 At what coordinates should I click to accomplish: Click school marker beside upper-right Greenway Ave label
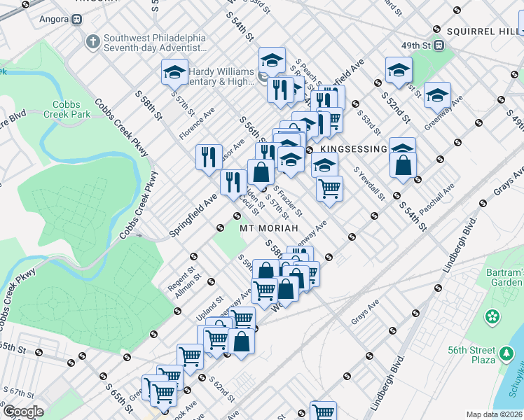click(x=437, y=95)
